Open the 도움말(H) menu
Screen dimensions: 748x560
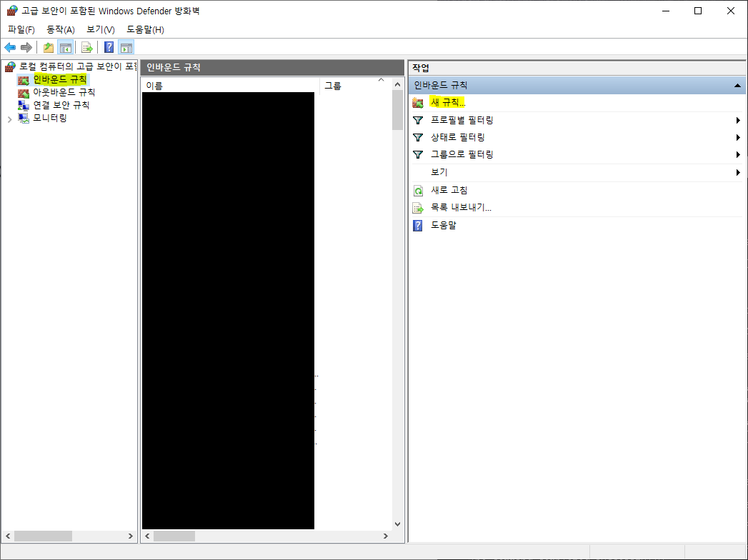pos(145,29)
